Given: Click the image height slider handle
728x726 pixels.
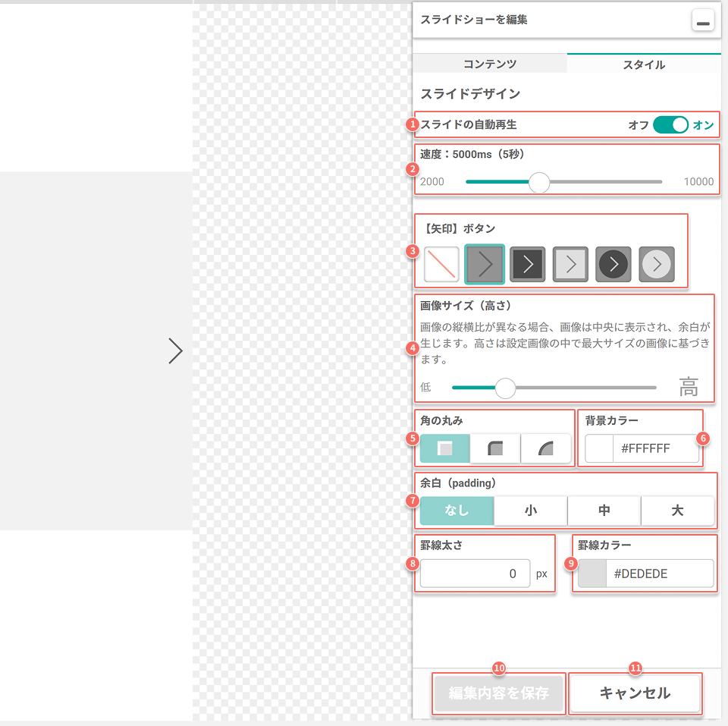Looking at the screenshot, I should coord(505,388).
